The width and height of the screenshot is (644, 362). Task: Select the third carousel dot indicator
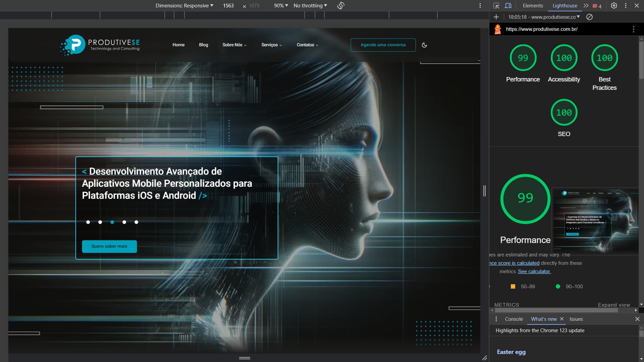tap(112, 222)
